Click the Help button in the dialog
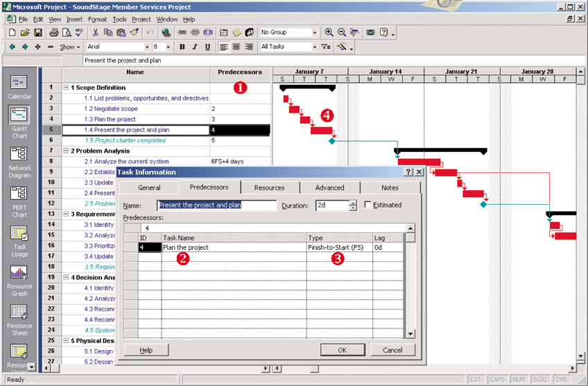The height and width of the screenshot is (386, 588). (146, 350)
